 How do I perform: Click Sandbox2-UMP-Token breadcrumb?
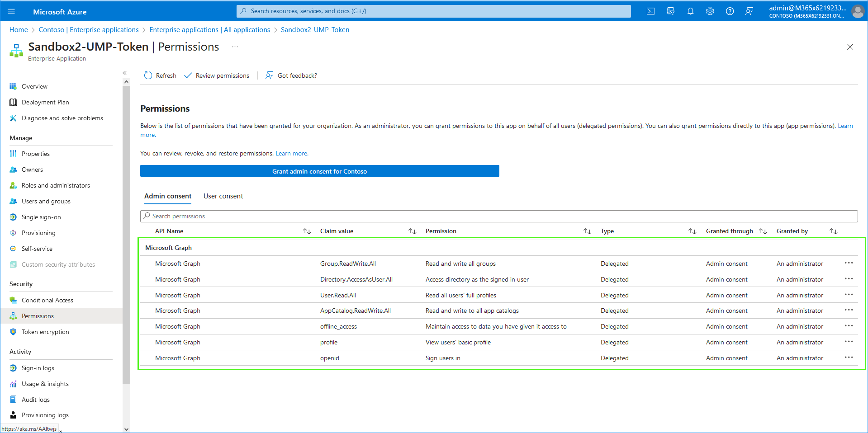pyautogui.click(x=315, y=30)
